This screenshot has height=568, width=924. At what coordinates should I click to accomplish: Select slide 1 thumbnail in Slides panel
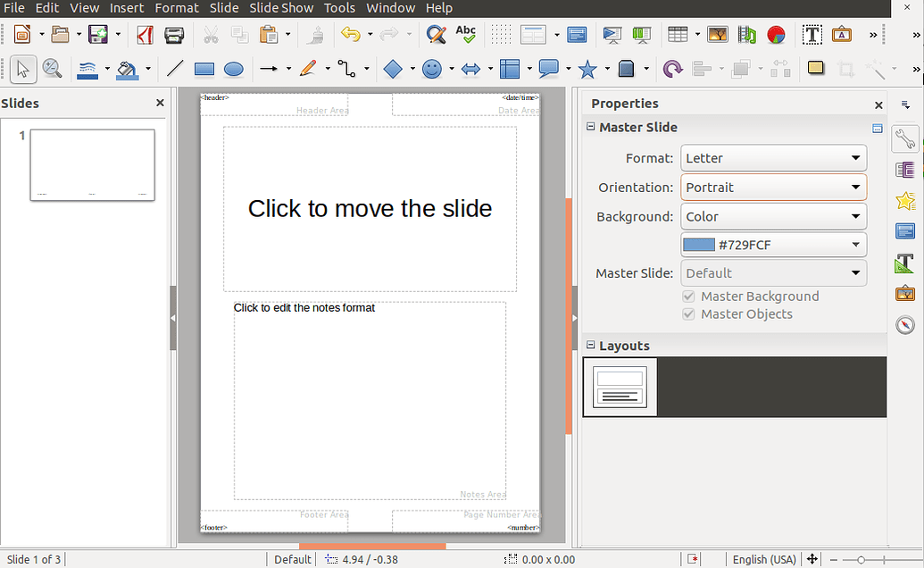(93, 165)
